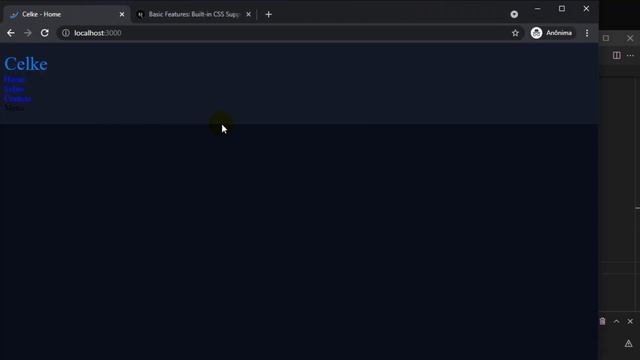Click the round media control icon in the tab strip

click(x=514, y=15)
